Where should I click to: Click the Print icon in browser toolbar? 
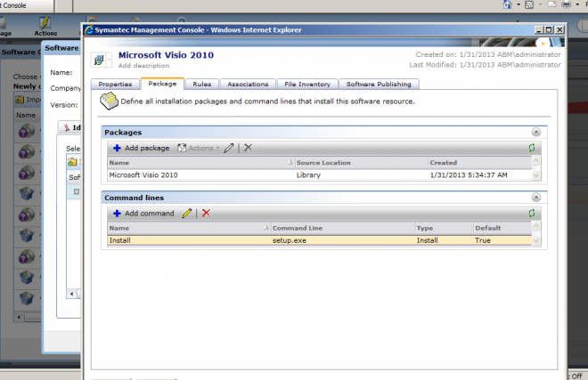tap(566, 4)
